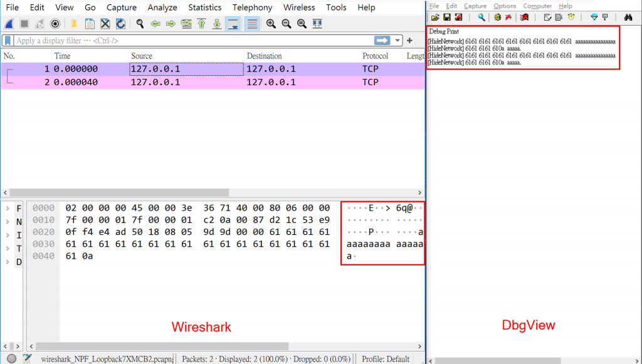Reload this capture file in Wireshark
The image size is (642, 364).
pyautogui.click(x=120, y=24)
